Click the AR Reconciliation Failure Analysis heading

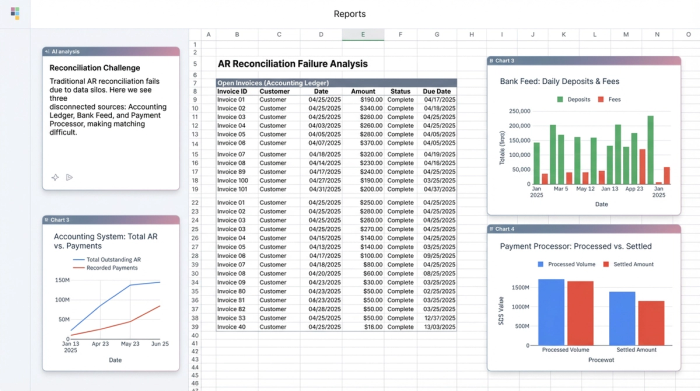(x=293, y=64)
